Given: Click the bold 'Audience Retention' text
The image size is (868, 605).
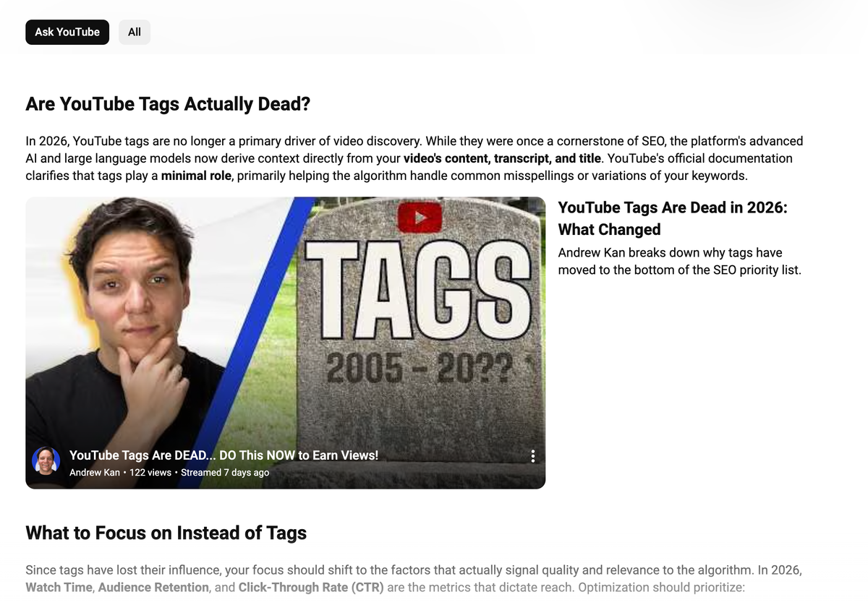Looking at the screenshot, I should [153, 587].
